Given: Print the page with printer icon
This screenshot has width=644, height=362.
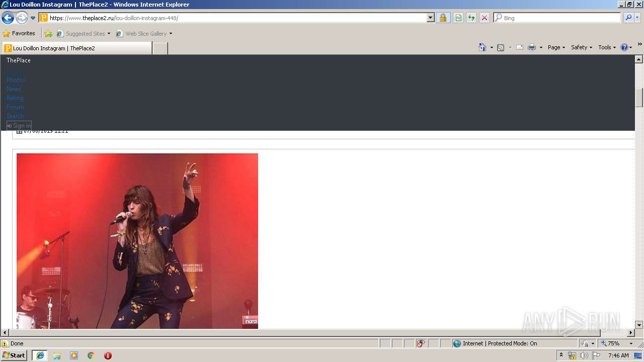Looking at the screenshot, I should (532, 47).
